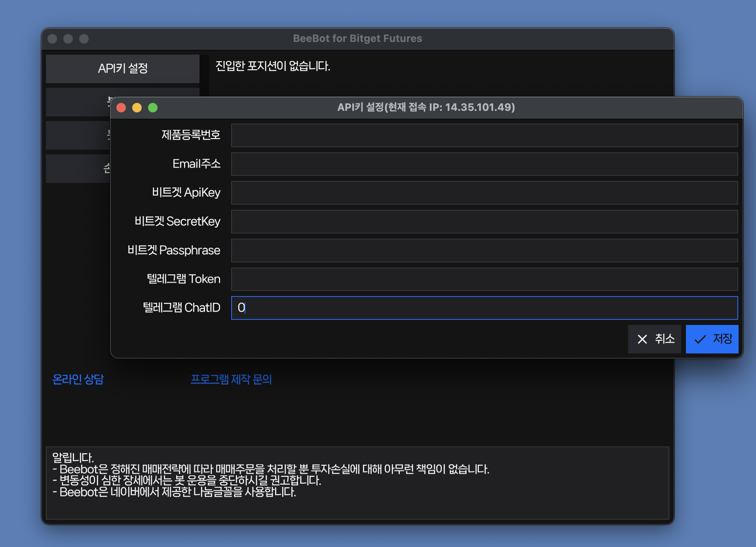Click the second sidebar button below API키 설정
756x547 pixels.
coord(78,102)
